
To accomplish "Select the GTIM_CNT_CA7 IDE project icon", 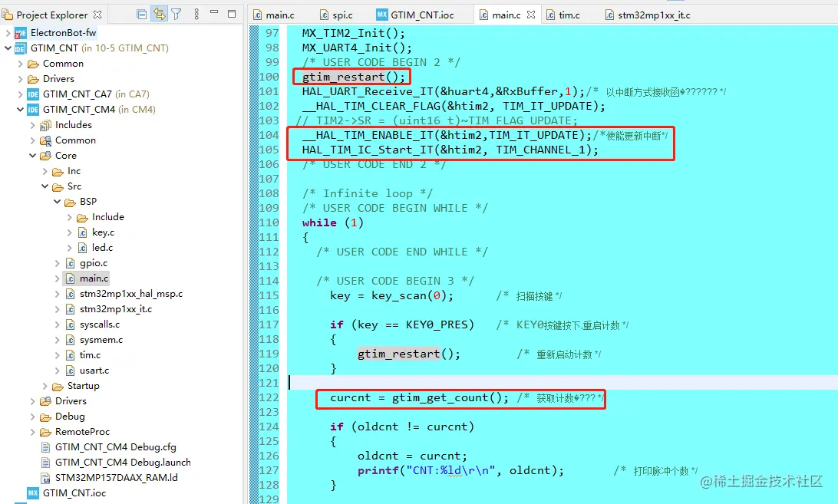I will (32, 94).
